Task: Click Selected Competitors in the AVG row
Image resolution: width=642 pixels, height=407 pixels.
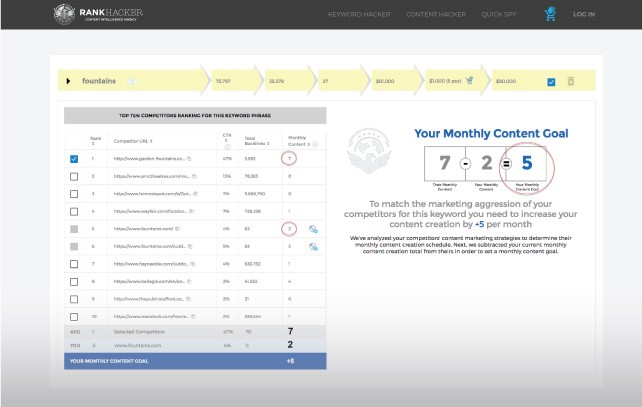Action: click(139, 332)
